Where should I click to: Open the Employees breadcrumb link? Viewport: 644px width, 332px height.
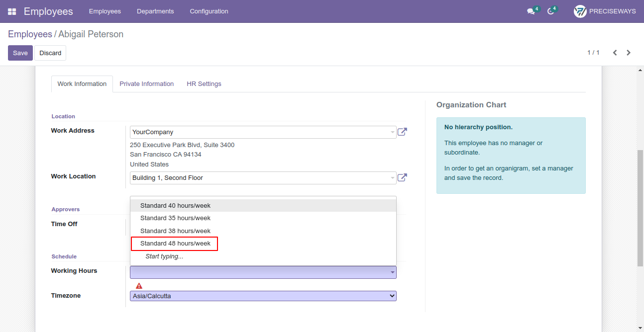coord(30,34)
